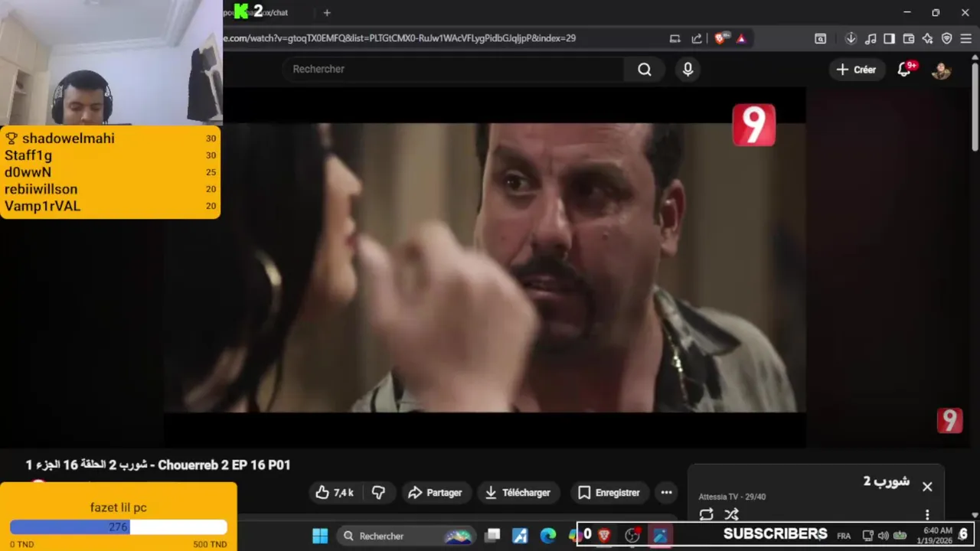The image size is (980, 551).
Task: Toggle playlist loop mode
Action: click(x=706, y=515)
